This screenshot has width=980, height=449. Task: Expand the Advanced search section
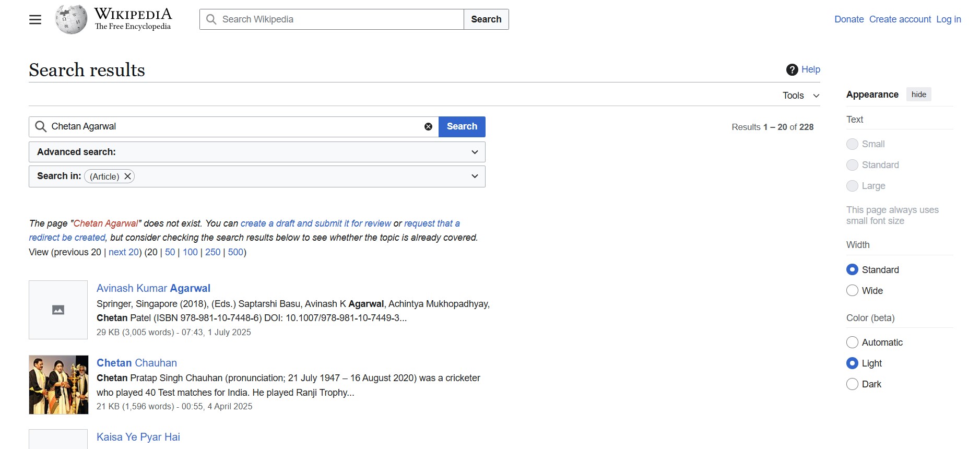[x=474, y=152]
